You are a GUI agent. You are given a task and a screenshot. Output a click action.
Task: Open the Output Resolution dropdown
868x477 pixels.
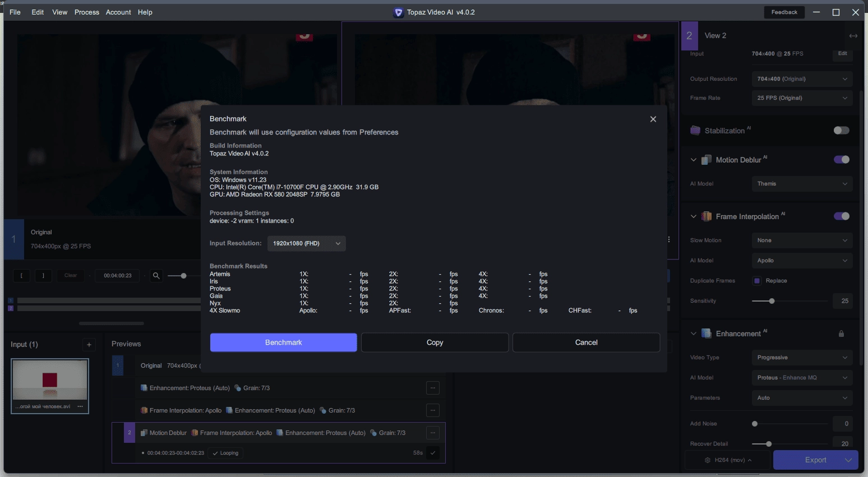802,79
